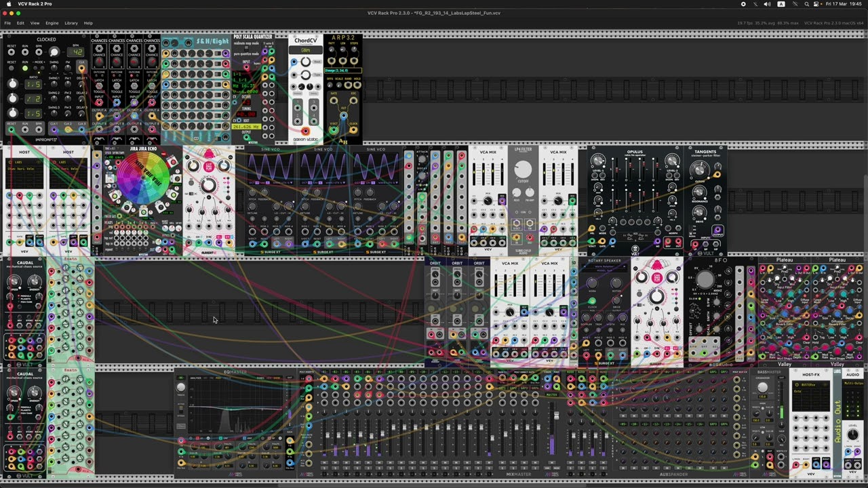Open the ARP 3.2 Diverge pattern display
Image resolution: width=868 pixels, height=488 pixels.
click(x=343, y=70)
